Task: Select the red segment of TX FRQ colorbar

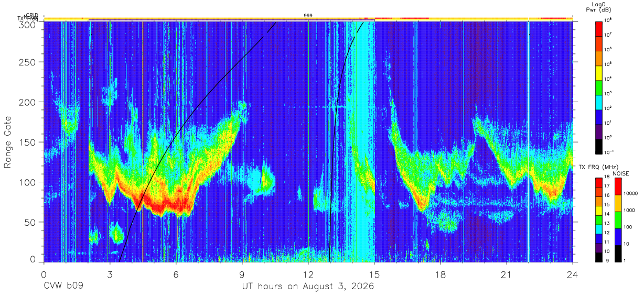Action: (599, 182)
